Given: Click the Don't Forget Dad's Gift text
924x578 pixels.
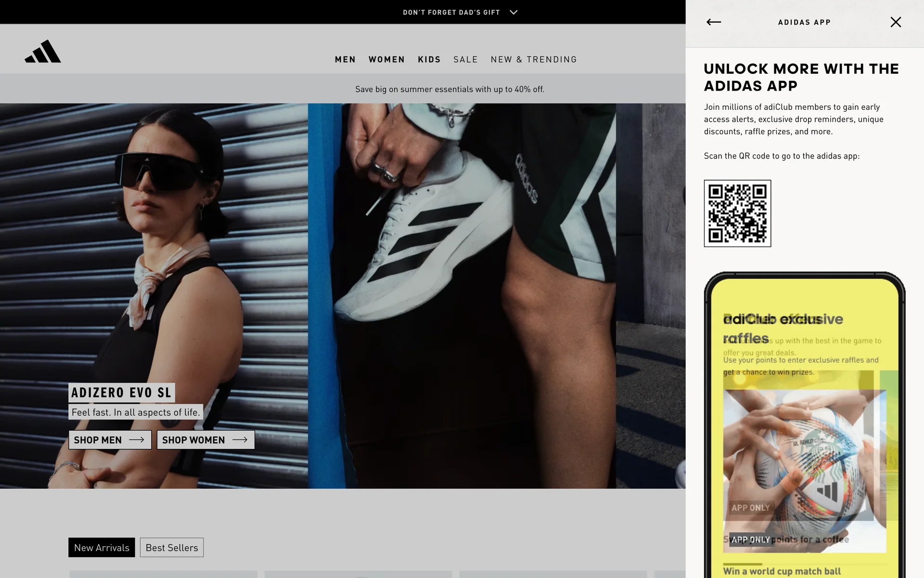Looking at the screenshot, I should (451, 12).
